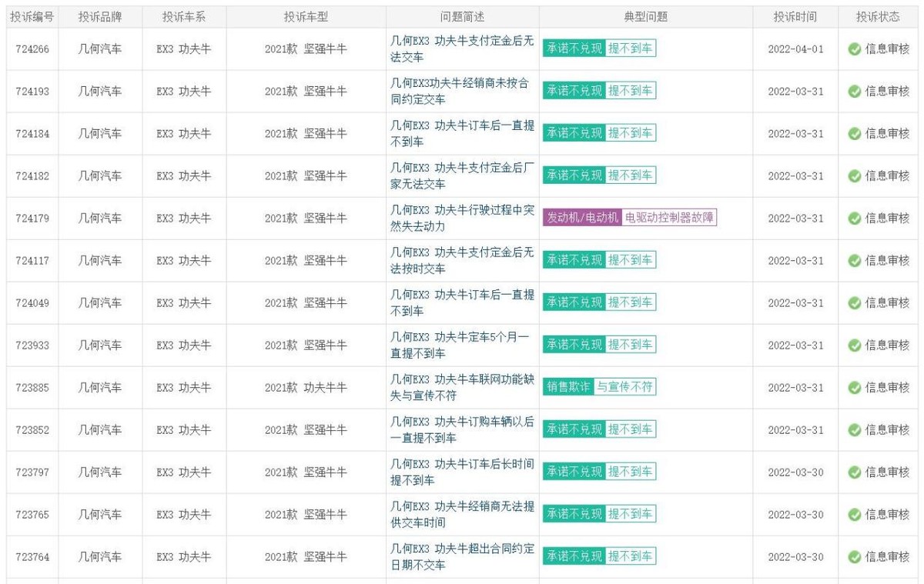This screenshot has width=924, height=584.
Task: Click the '投诉品牌' column header
Action: coord(100,17)
